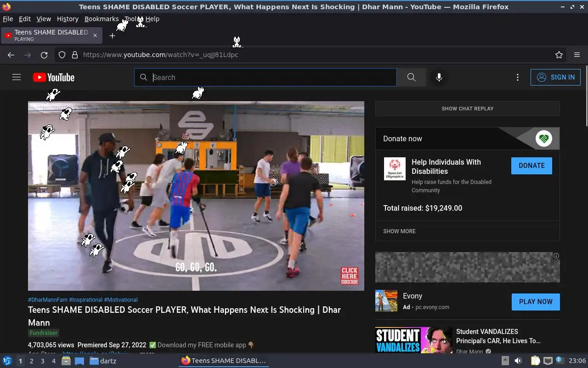Click the YouTube logo to go home

pyautogui.click(x=54, y=77)
